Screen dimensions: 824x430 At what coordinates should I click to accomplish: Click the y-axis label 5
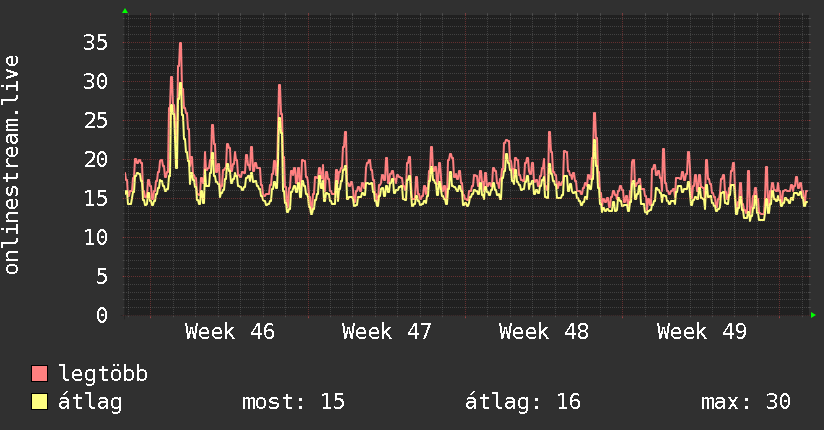102,277
